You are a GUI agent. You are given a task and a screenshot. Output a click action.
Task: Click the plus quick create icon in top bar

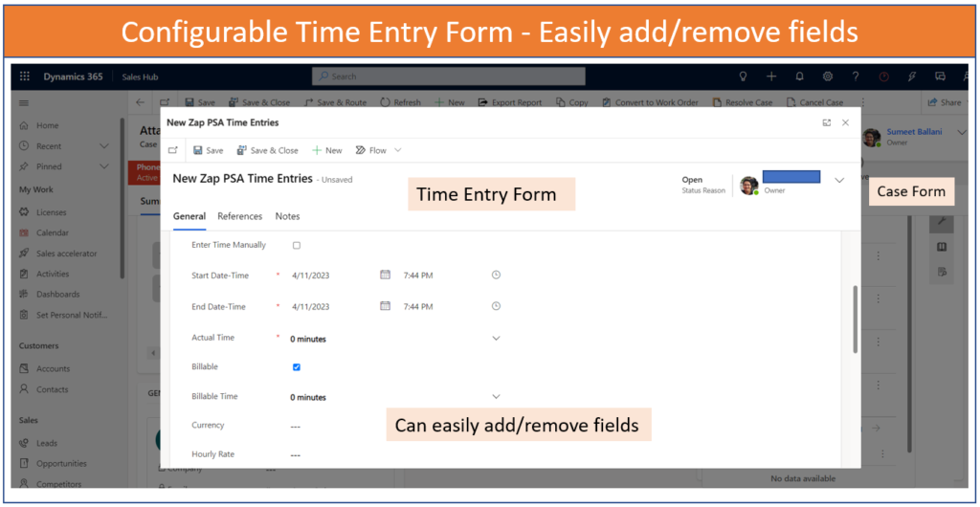coord(771,77)
